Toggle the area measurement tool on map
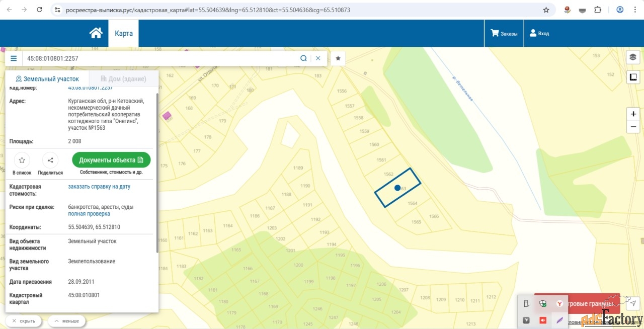Viewport: 644px width, 329px height. [633, 77]
